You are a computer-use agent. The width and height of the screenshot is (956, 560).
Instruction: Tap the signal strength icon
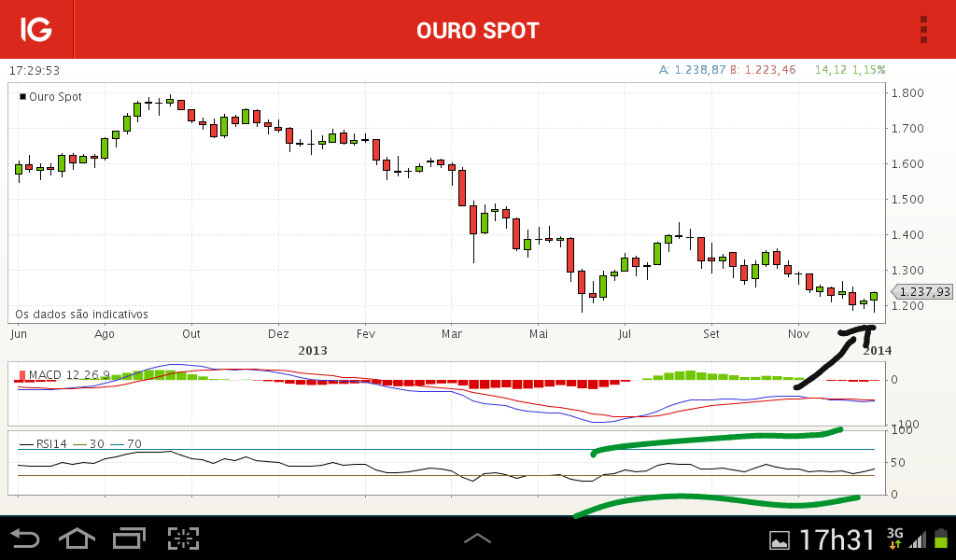tap(918, 539)
